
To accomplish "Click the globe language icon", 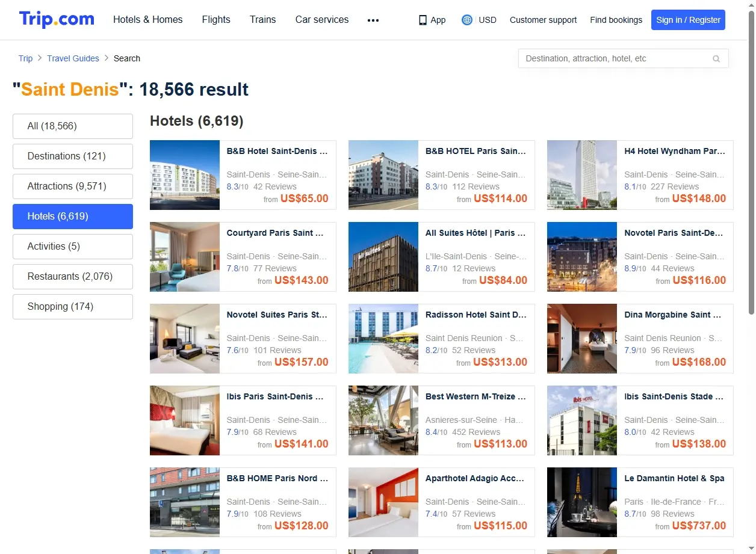I will click(467, 20).
